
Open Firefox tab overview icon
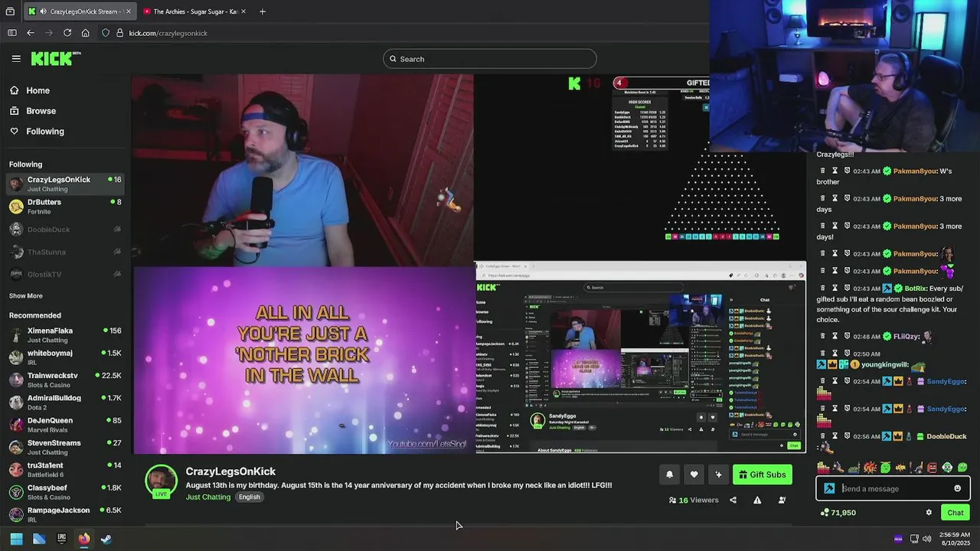pos(10,11)
